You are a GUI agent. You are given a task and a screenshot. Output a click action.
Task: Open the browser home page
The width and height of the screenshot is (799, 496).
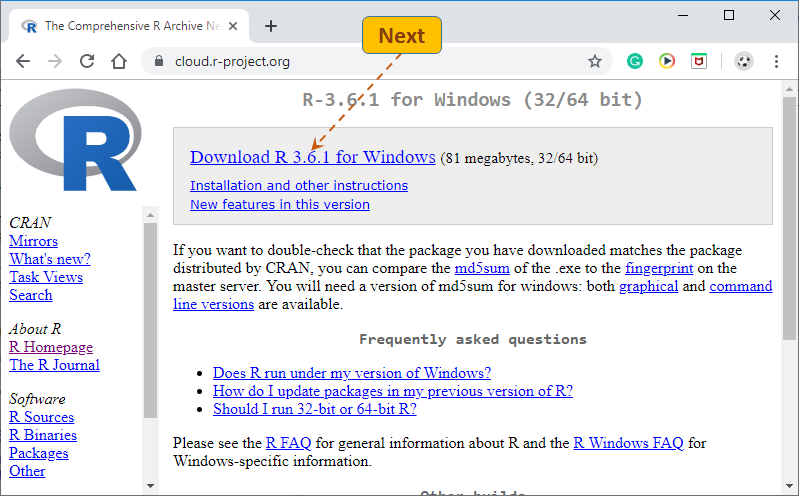coord(119,61)
